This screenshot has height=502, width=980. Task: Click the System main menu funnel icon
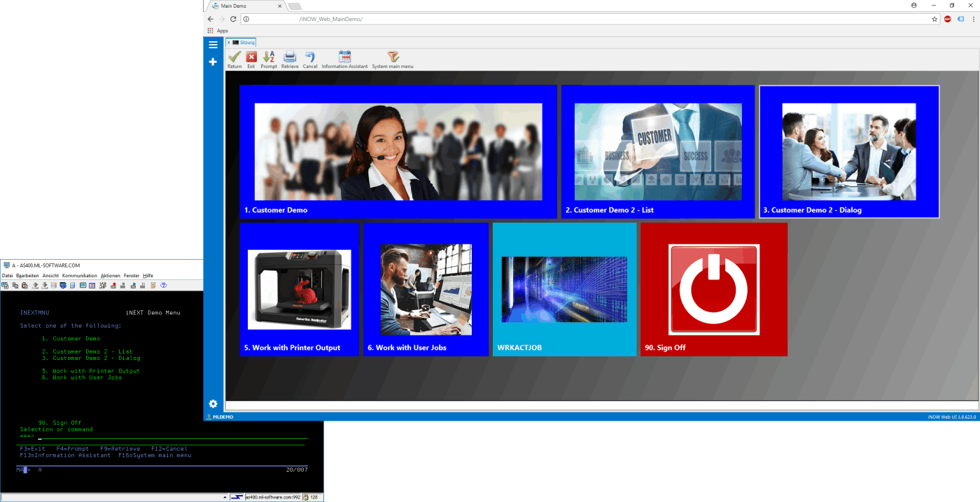tap(393, 57)
